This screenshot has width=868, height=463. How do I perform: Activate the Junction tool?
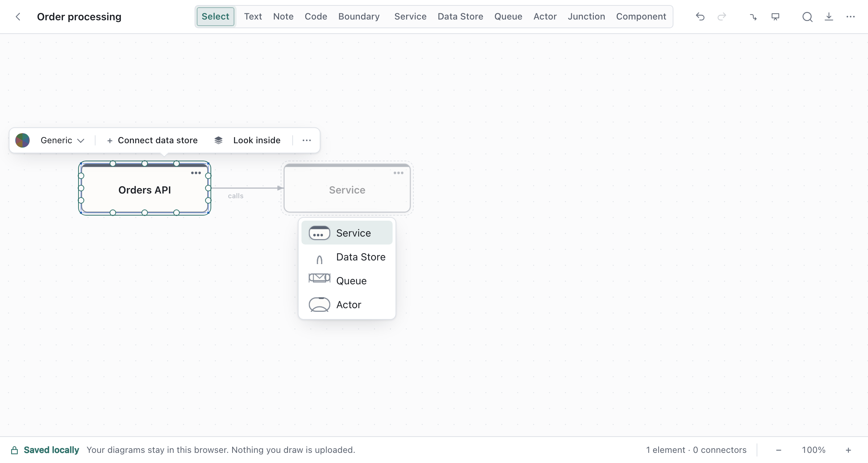pyautogui.click(x=586, y=17)
